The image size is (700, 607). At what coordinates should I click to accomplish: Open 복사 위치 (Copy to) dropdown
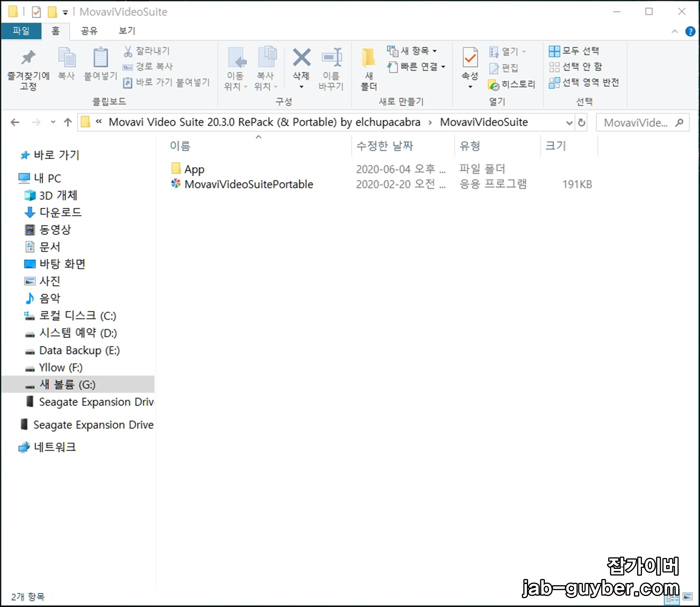(266, 68)
